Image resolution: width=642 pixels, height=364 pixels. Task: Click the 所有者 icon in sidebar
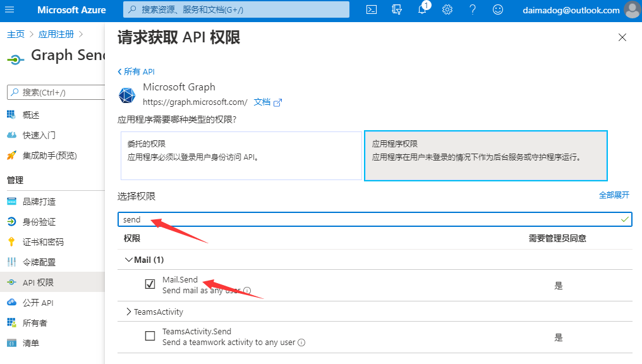11,323
